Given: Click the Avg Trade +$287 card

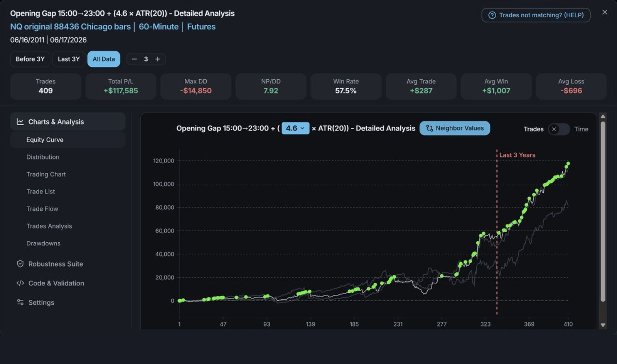Looking at the screenshot, I should [421, 86].
